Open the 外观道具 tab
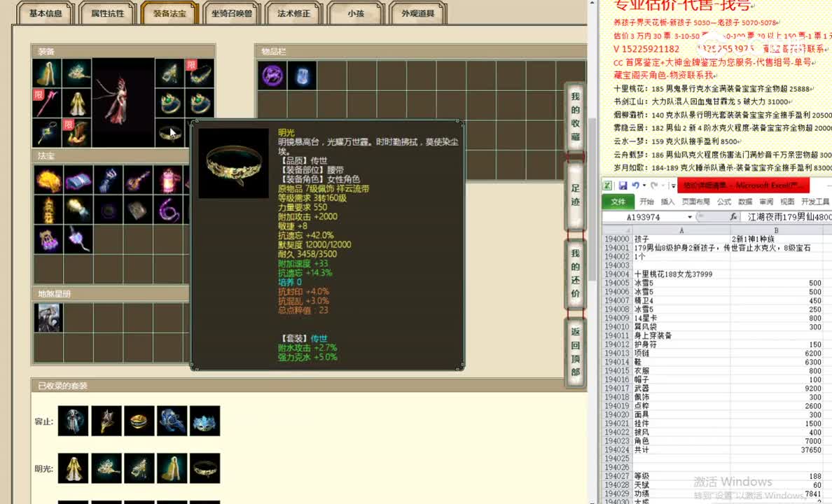The image size is (832, 504). click(x=418, y=13)
